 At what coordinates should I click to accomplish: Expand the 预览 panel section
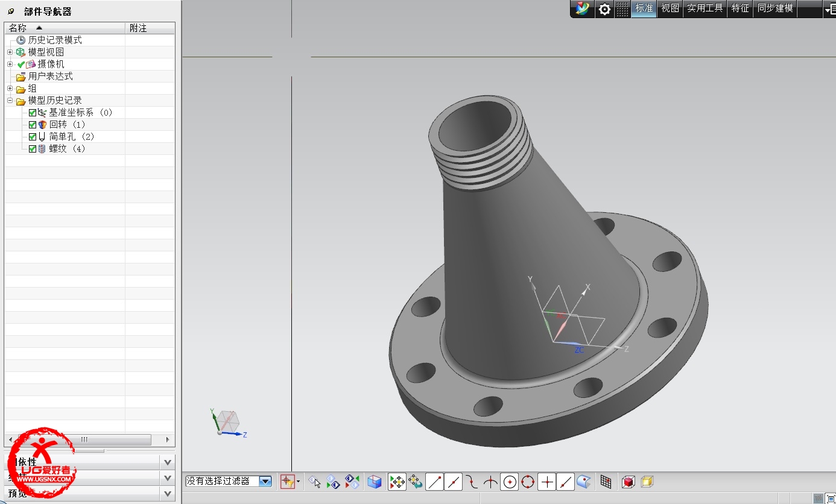168,493
